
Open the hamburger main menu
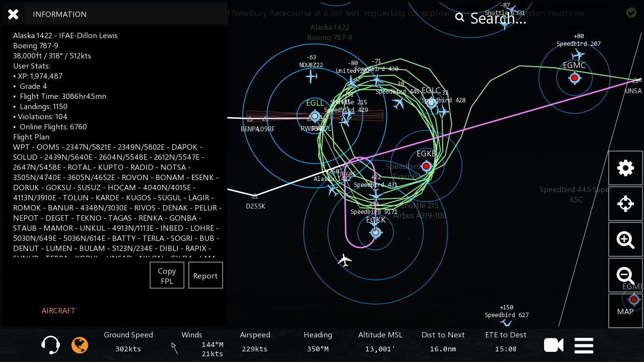click(584, 346)
